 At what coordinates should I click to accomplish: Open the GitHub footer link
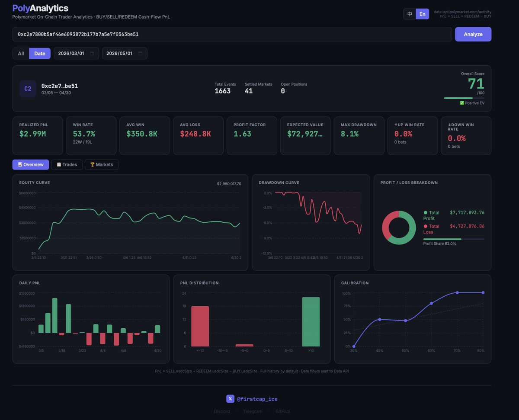282,411
